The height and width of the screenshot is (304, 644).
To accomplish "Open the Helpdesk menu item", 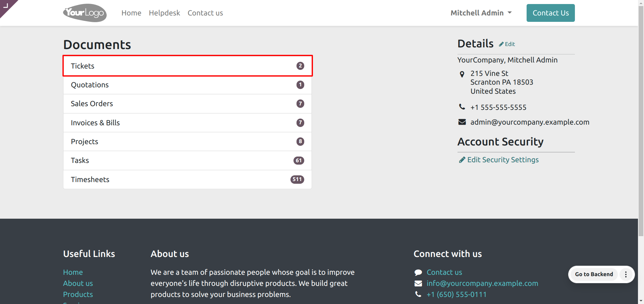I will pyautogui.click(x=164, y=13).
